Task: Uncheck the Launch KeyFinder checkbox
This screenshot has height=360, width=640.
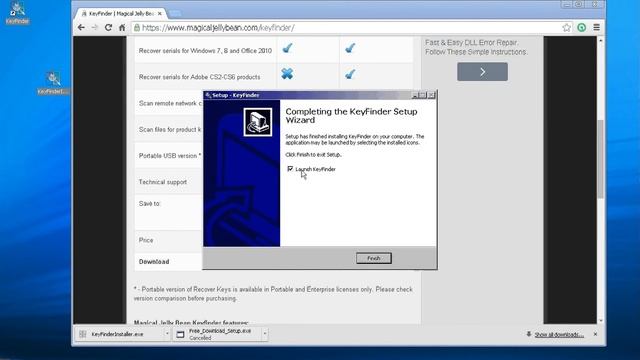Action: [x=290, y=169]
